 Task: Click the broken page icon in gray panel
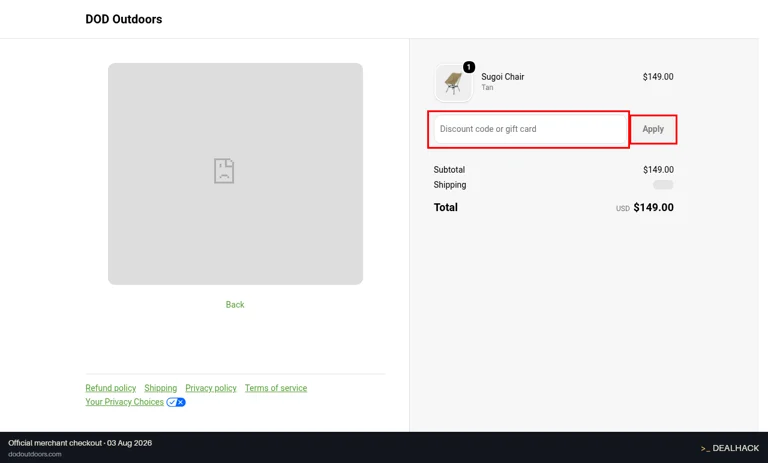224,171
